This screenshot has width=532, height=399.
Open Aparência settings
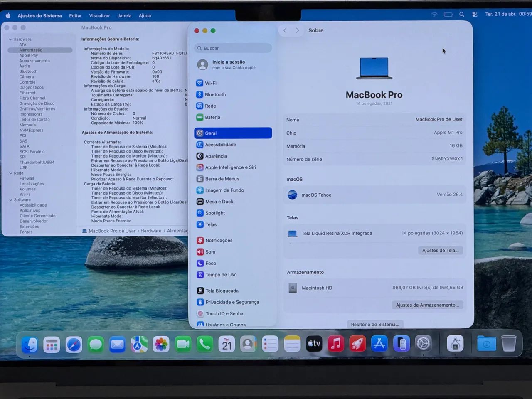(233, 156)
